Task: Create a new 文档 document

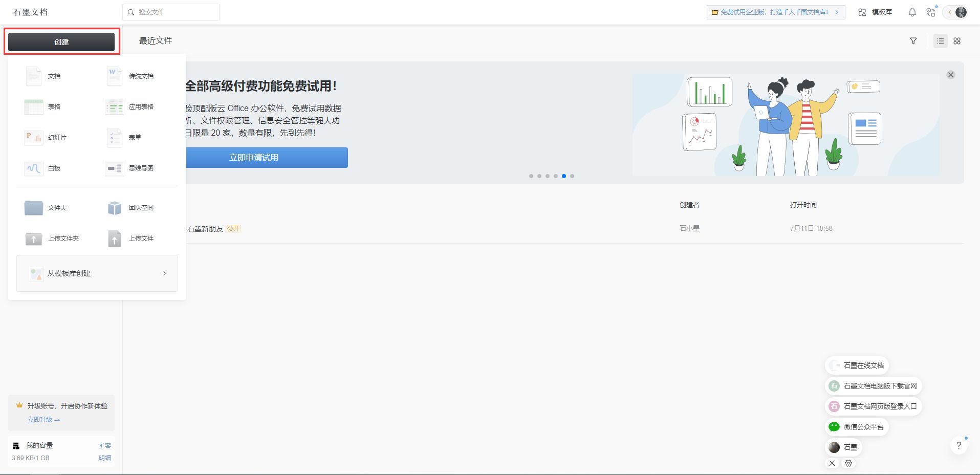Action: tap(43, 76)
